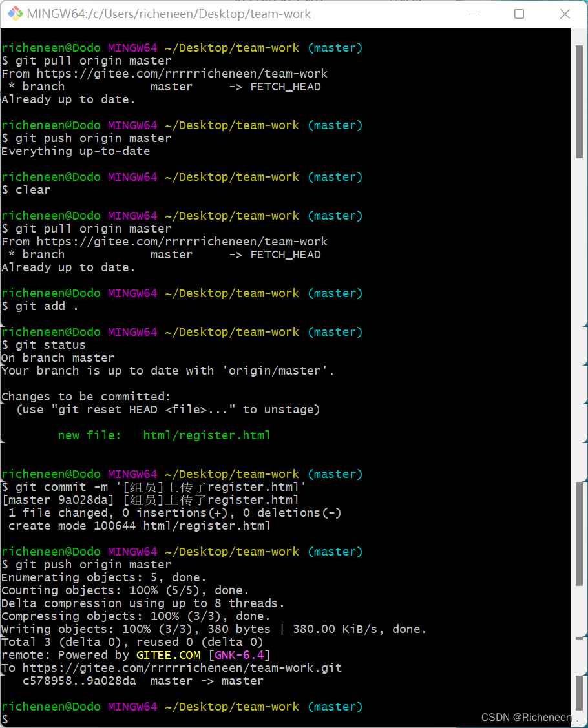Screen dimensions: 588x728
Task: Click the window title text MINGW64:/c/Users/richeneen/Desktop/team-work
Action: (169, 14)
